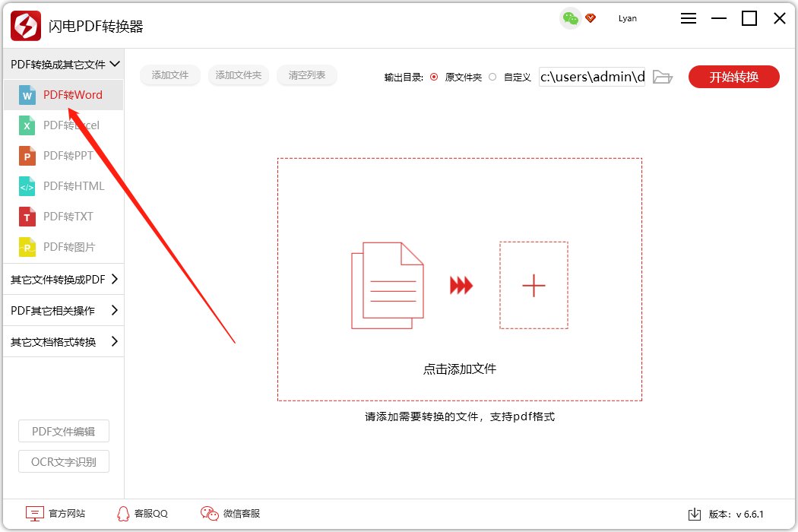Click the OCR文字识别 button
The width and height of the screenshot is (798, 532).
coord(63,461)
